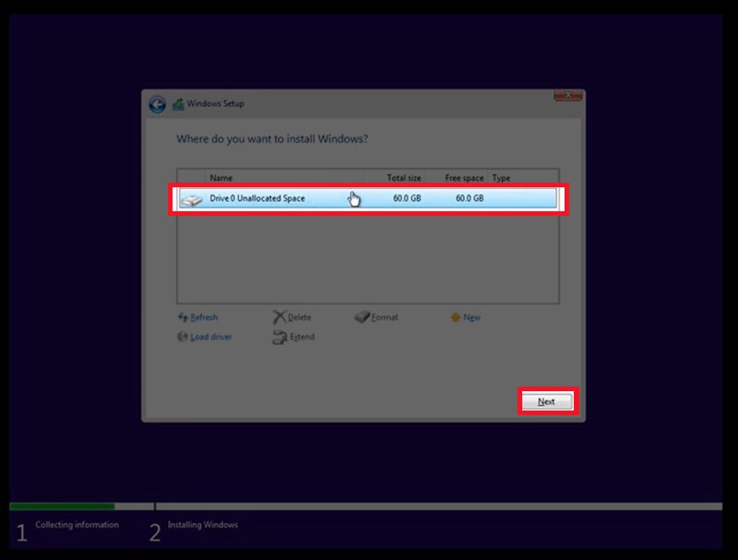The image size is (738, 560).
Task: Click the Name column header
Action: [221, 178]
